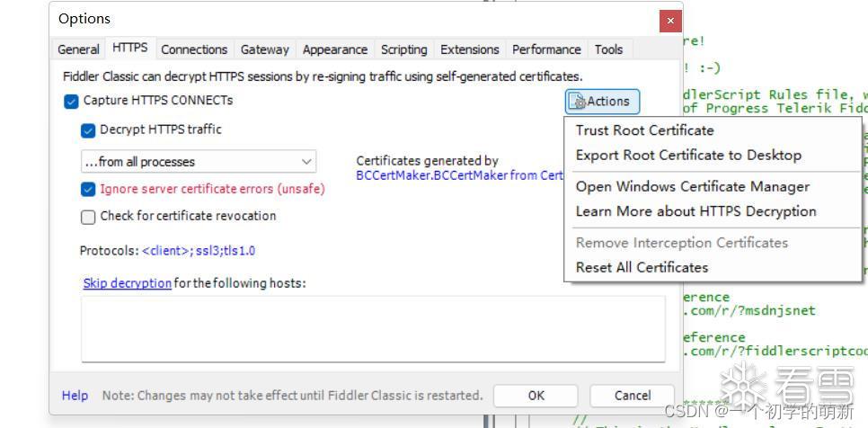Enable Check for certificate revocation

click(88, 217)
